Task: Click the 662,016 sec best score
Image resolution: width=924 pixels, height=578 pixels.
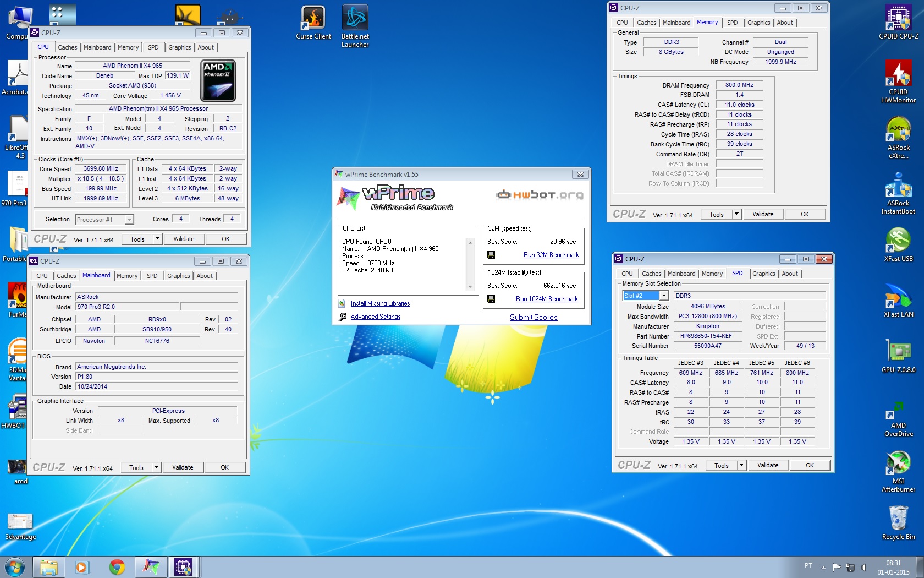Action: (x=559, y=286)
